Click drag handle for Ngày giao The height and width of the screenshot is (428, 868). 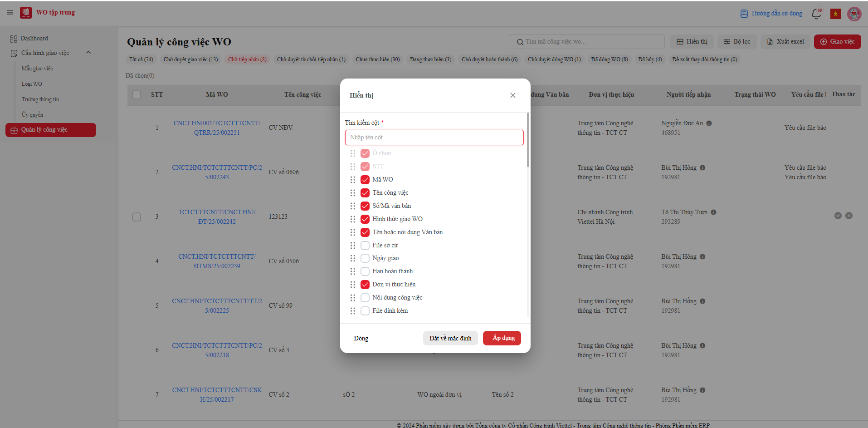(353, 258)
